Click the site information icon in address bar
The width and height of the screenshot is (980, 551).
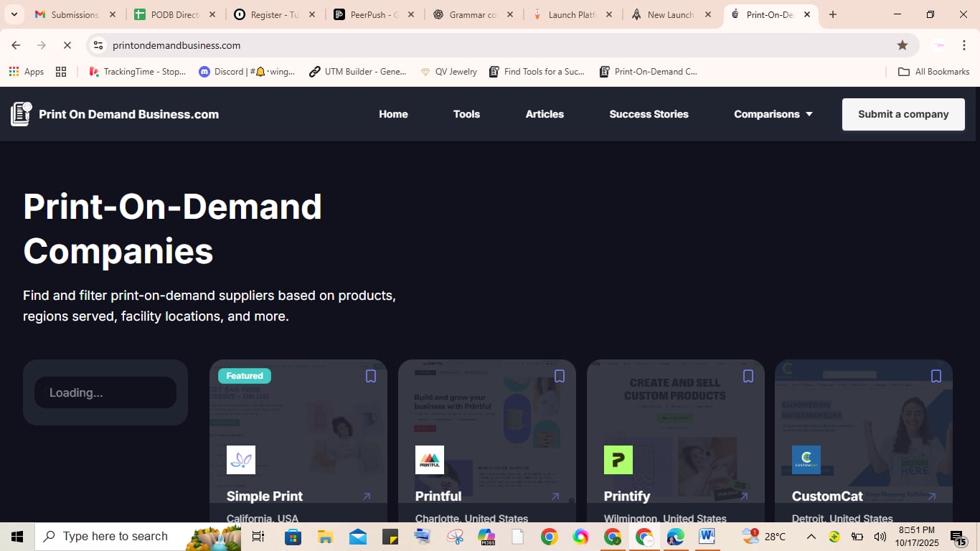97,44
